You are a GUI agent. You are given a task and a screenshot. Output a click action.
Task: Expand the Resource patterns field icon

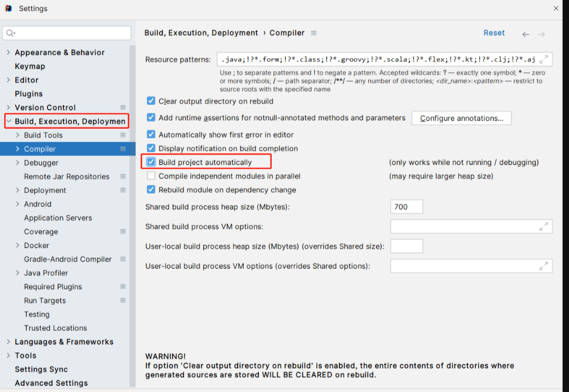click(x=545, y=59)
